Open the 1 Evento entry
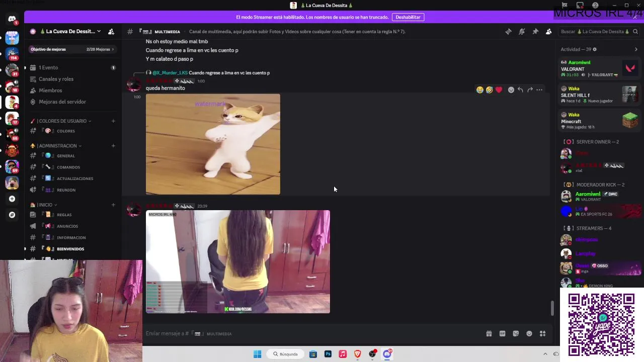Image resolution: width=644 pixels, height=362 pixels. [73, 67]
